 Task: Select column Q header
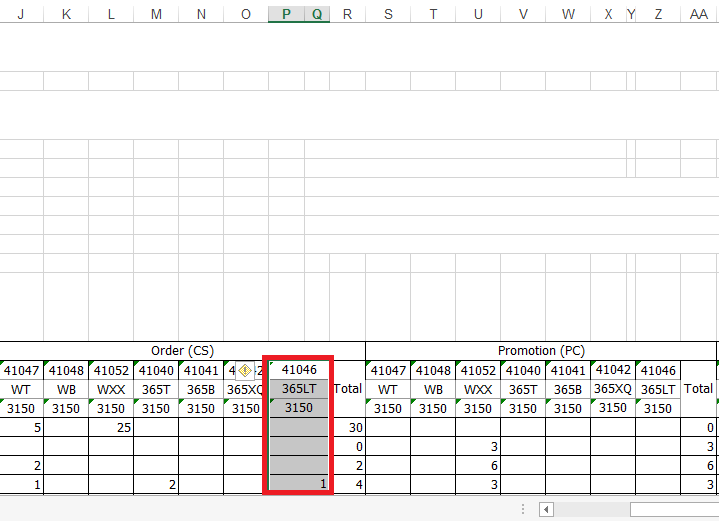click(x=317, y=14)
